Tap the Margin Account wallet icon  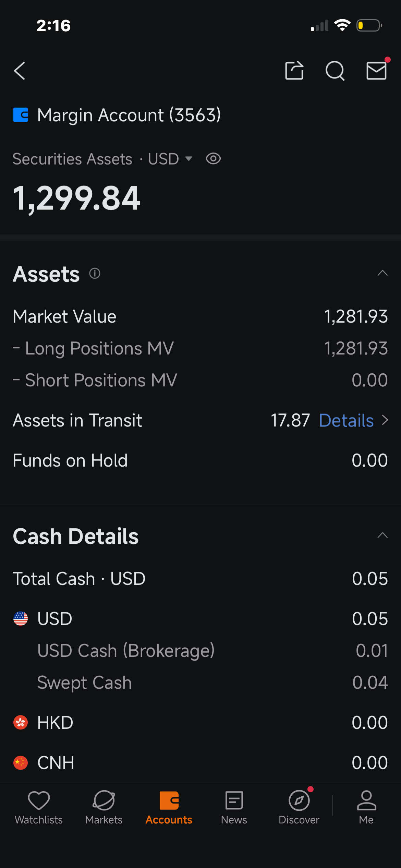pyautogui.click(x=21, y=115)
